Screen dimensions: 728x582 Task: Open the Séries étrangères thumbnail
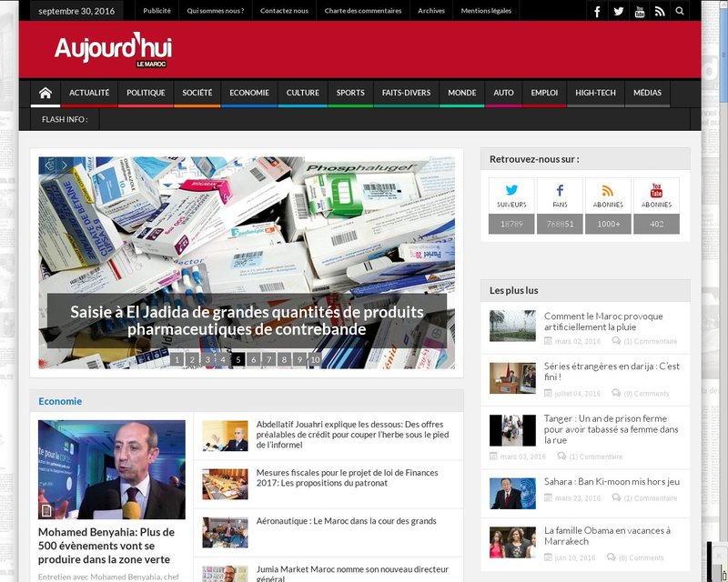pos(512,378)
